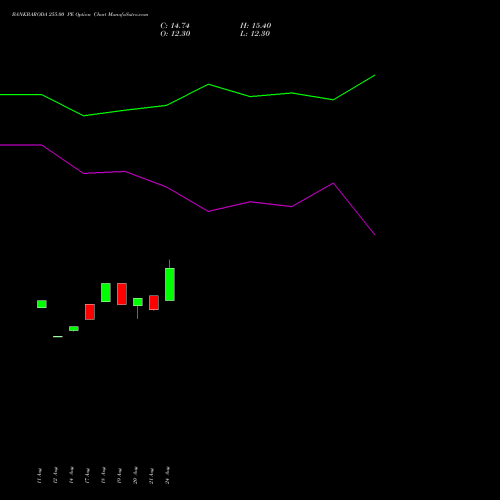The height and width of the screenshot is (500, 500).
Task: Click the tall green candle for 24 Aug
Action: point(170,284)
